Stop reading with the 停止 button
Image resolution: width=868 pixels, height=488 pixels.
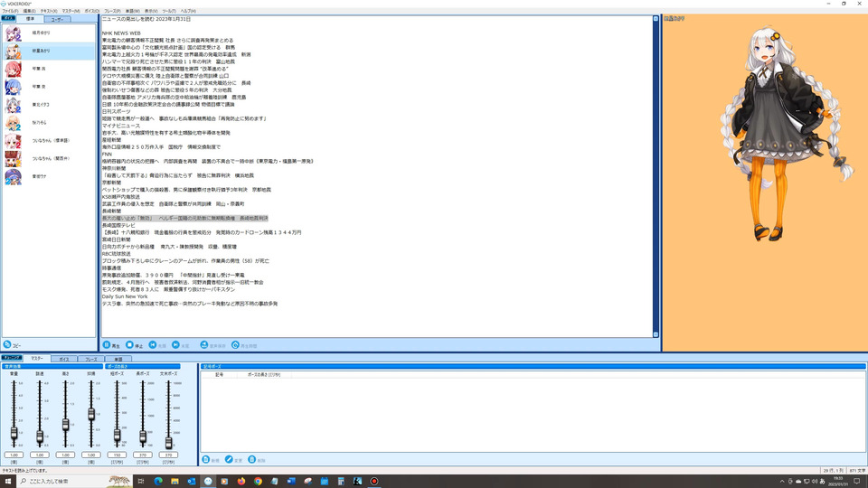click(135, 344)
